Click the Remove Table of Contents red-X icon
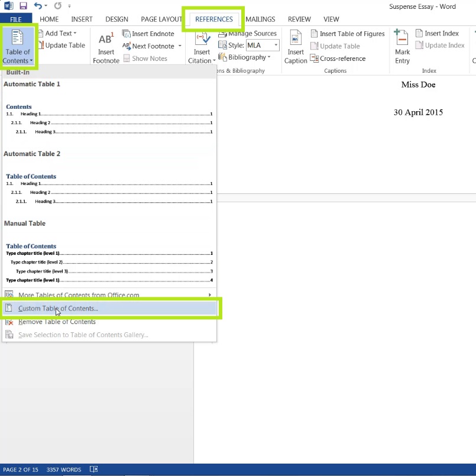The image size is (476, 476). click(x=9, y=322)
